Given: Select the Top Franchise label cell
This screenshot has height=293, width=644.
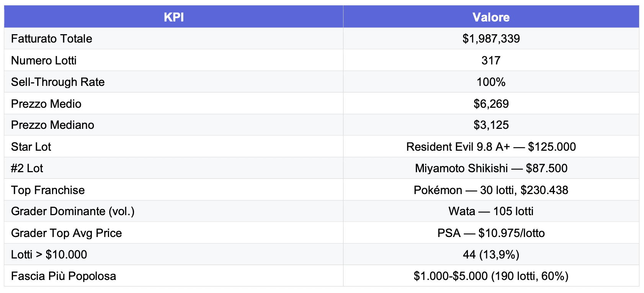Looking at the screenshot, I should pyautogui.click(x=48, y=190).
